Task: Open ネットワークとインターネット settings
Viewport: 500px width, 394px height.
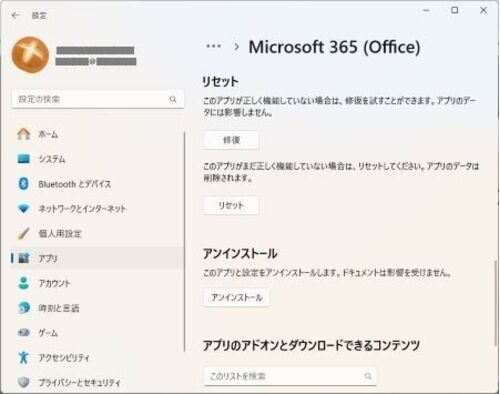Action: 98,209
